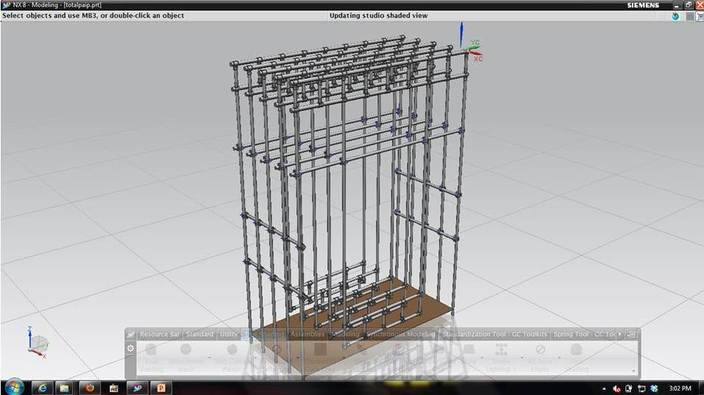Switch to the NX application taskbar button

[x=137, y=388]
